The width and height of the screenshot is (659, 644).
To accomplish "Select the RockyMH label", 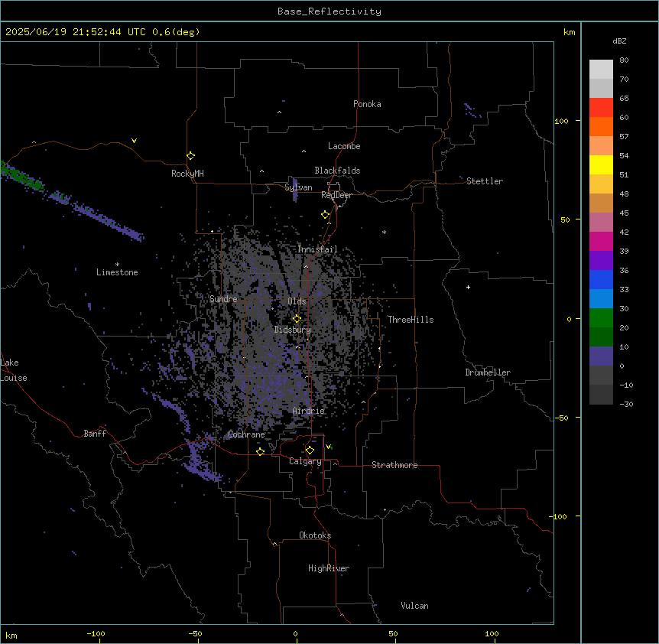I will (187, 174).
